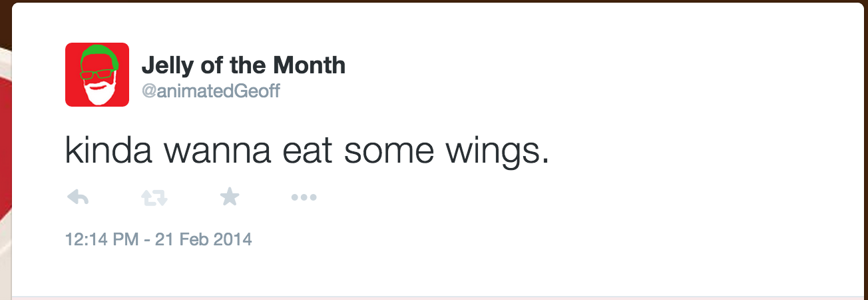Image resolution: width=868 pixels, height=300 pixels.
Task: Favorite the tweet with the star
Action: pyautogui.click(x=230, y=197)
